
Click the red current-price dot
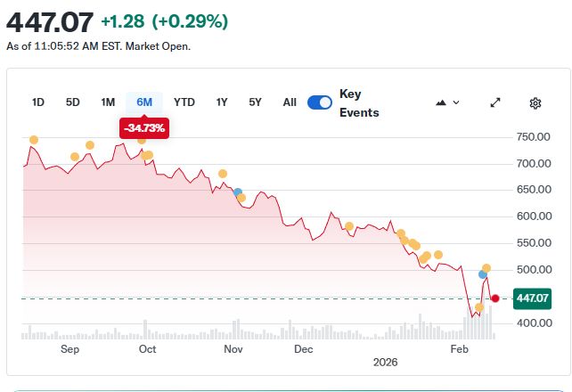[495, 298]
